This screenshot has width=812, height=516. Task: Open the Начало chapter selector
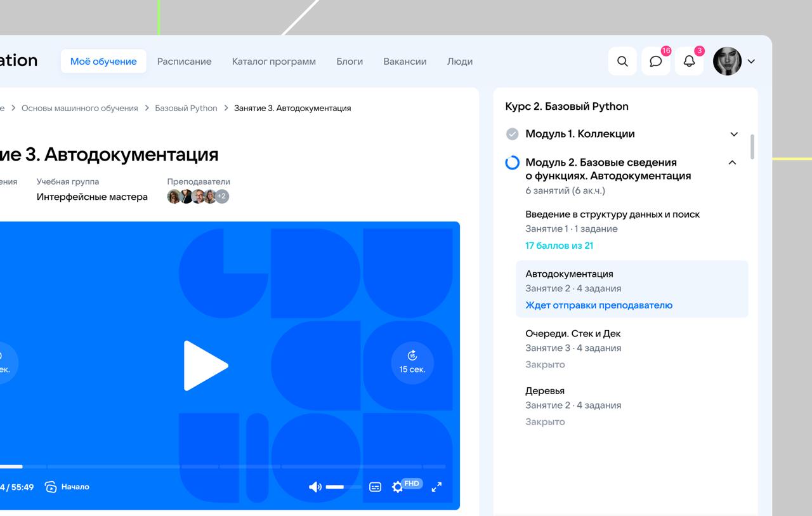[67, 487]
